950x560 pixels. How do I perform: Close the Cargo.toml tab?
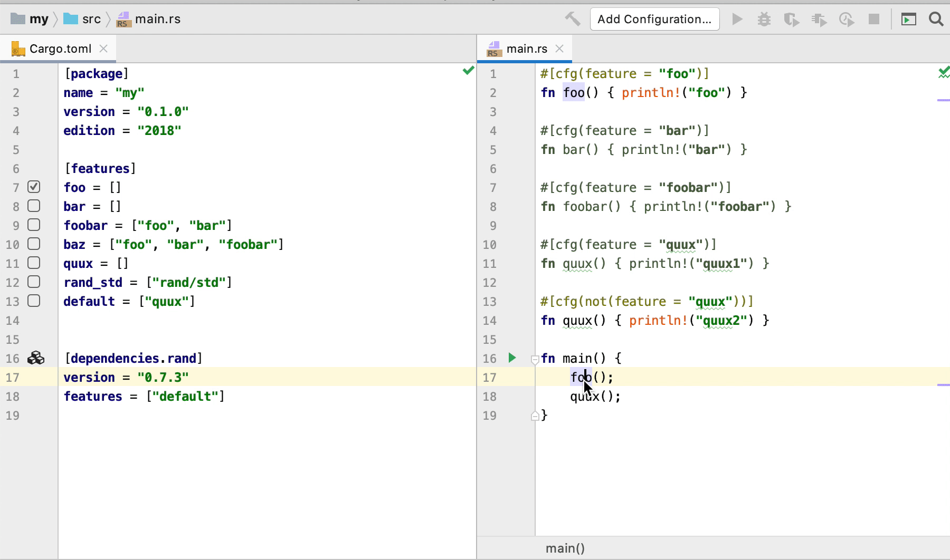tap(103, 49)
